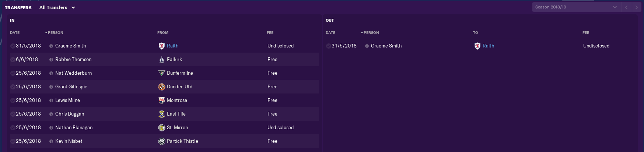Screen dimensions: 644x152
Task: Sort incoming transfers by Person column
Action: pyautogui.click(x=54, y=33)
